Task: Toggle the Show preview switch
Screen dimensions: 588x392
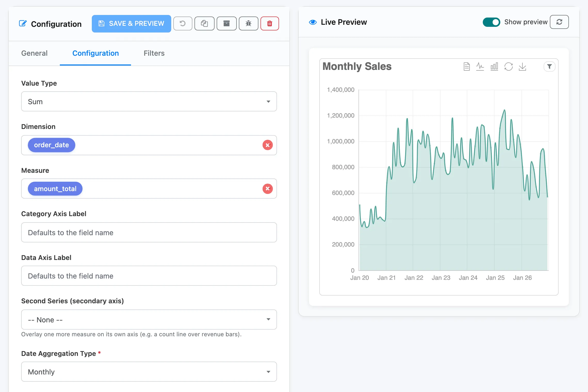Action: [x=491, y=22]
